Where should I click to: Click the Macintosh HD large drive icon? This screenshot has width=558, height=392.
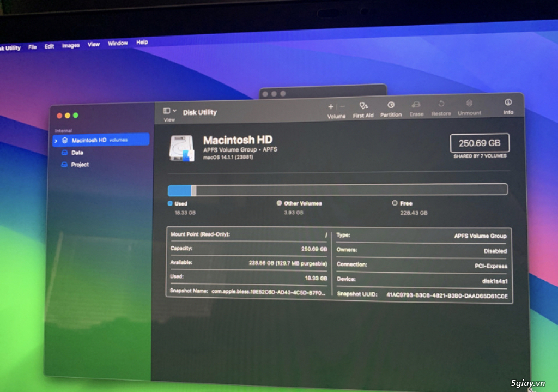pos(181,148)
